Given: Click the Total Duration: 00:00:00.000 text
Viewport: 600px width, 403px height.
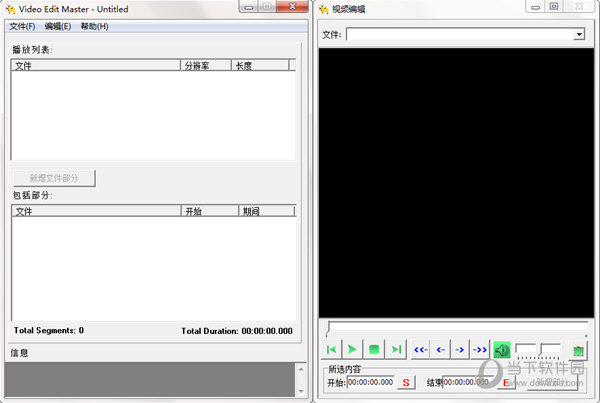Looking at the screenshot, I should point(237,331).
